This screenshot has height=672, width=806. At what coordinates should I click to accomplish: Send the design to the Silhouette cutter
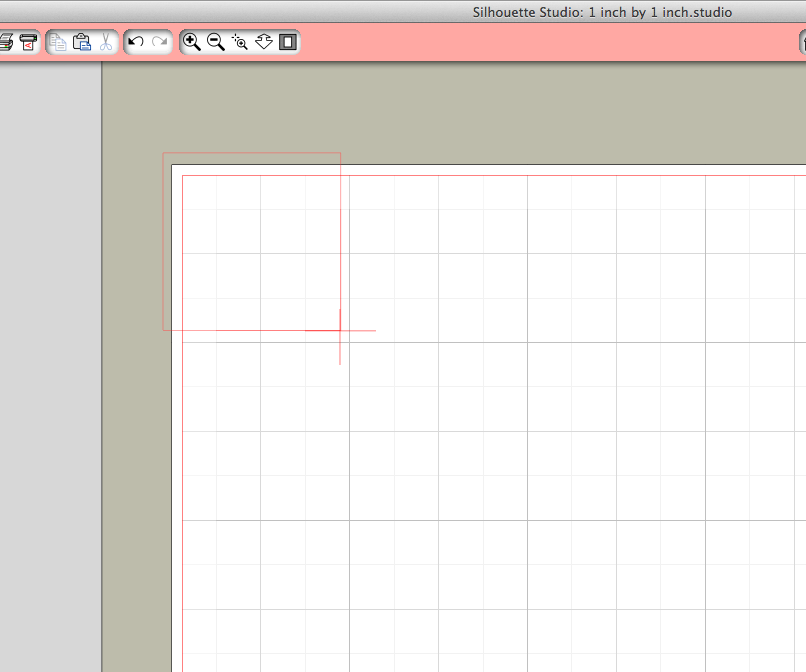28,42
